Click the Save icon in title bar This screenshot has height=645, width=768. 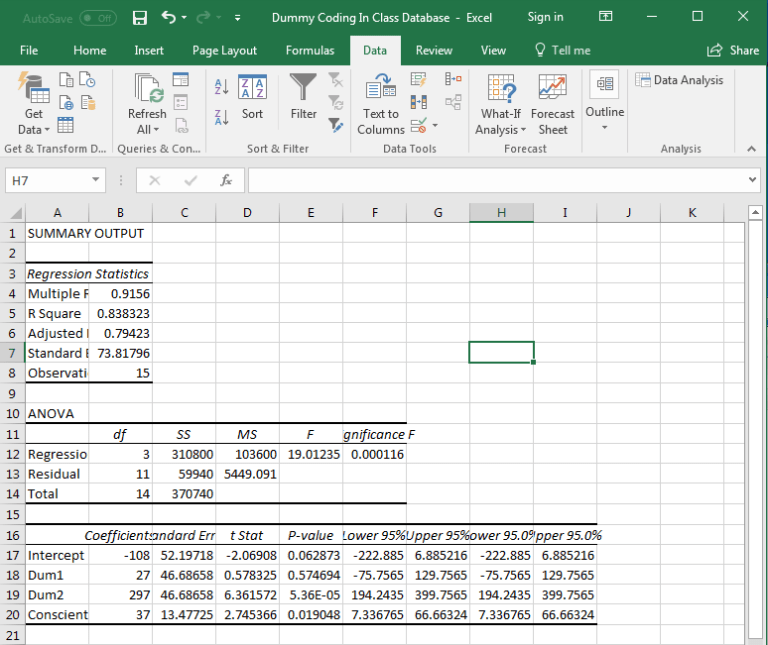[141, 17]
